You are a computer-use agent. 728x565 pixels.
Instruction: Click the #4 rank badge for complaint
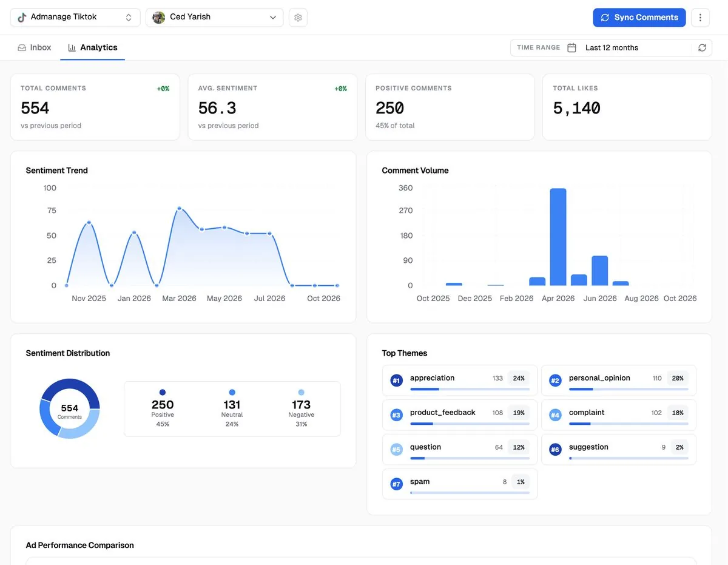tap(555, 415)
